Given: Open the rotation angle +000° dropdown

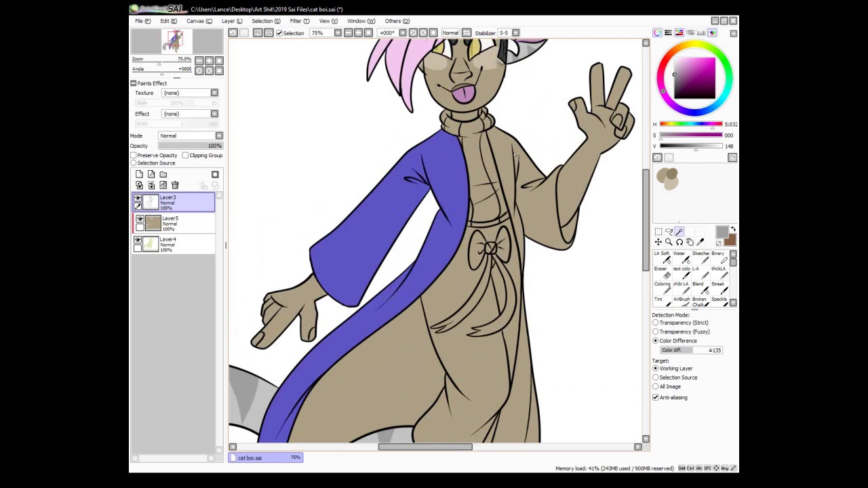Looking at the screenshot, I should 402,33.
